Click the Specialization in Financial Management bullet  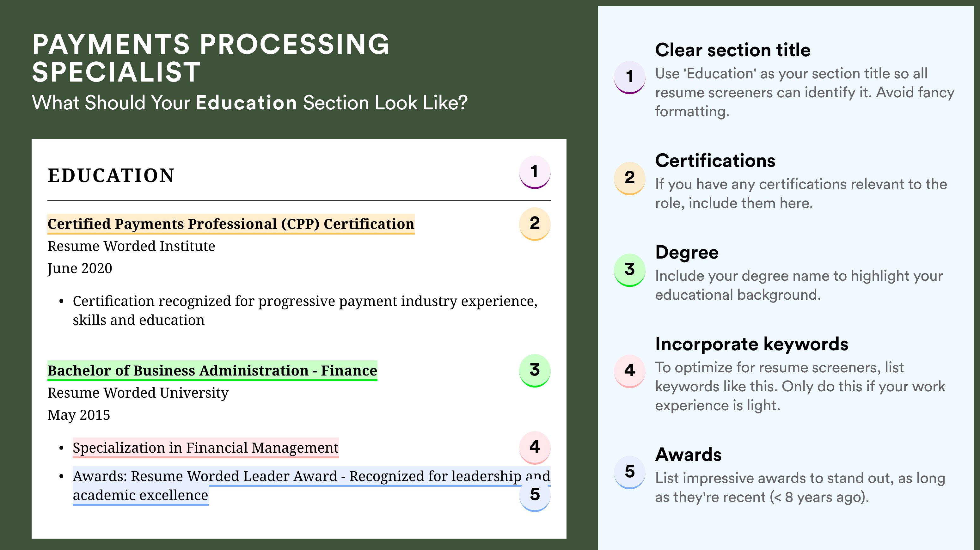(x=205, y=448)
